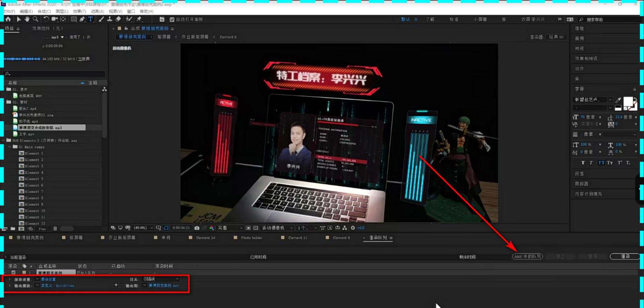Click the white fill color swatch
The image size is (644, 308).
pos(628,102)
